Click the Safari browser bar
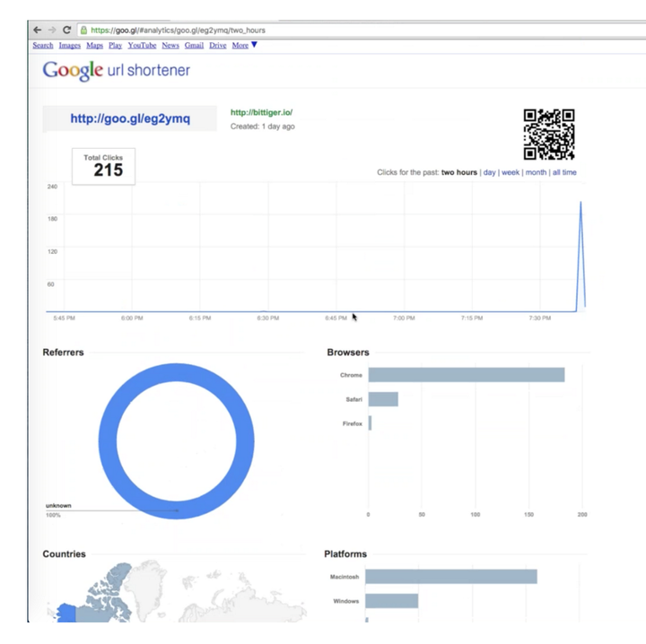Screen dimensions: 646x644 click(383, 399)
